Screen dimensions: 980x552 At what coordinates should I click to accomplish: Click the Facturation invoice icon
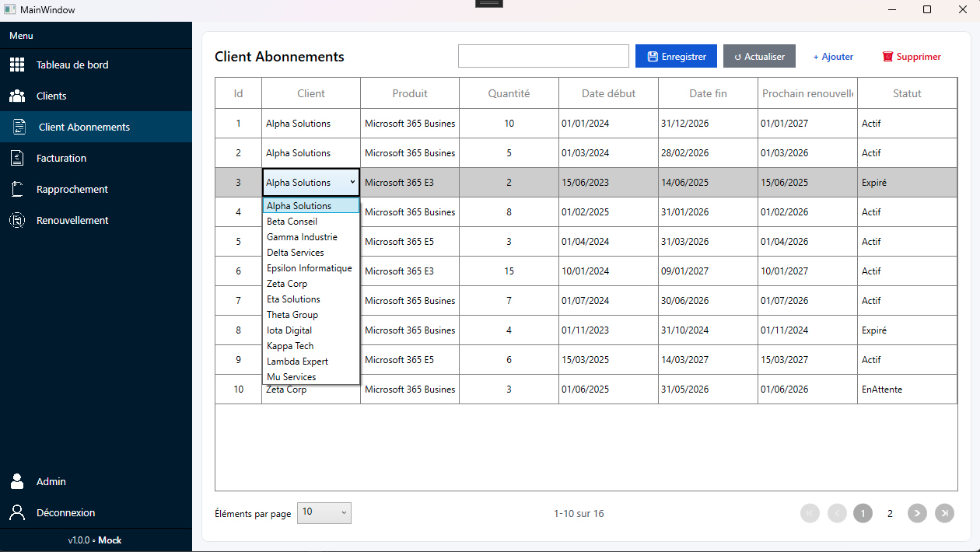[x=17, y=158]
